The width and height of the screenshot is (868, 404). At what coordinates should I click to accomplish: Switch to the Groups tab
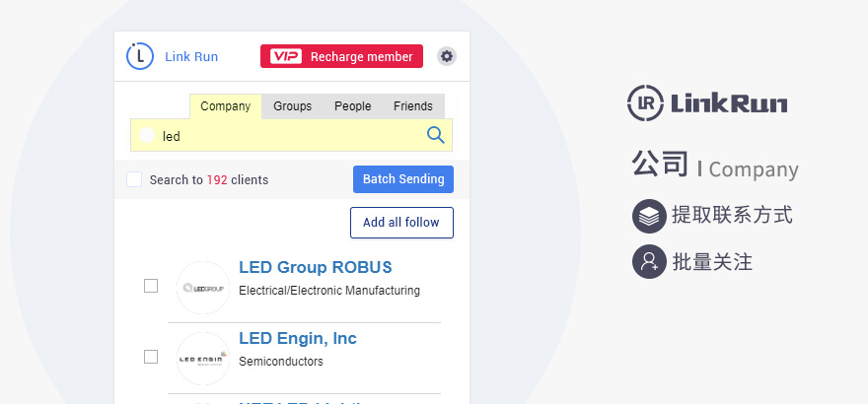[x=292, y=106]
